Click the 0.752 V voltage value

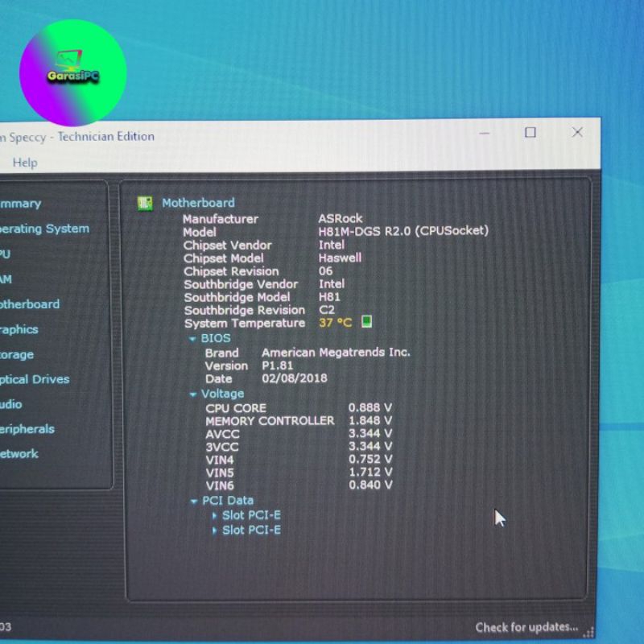(370, 459)
